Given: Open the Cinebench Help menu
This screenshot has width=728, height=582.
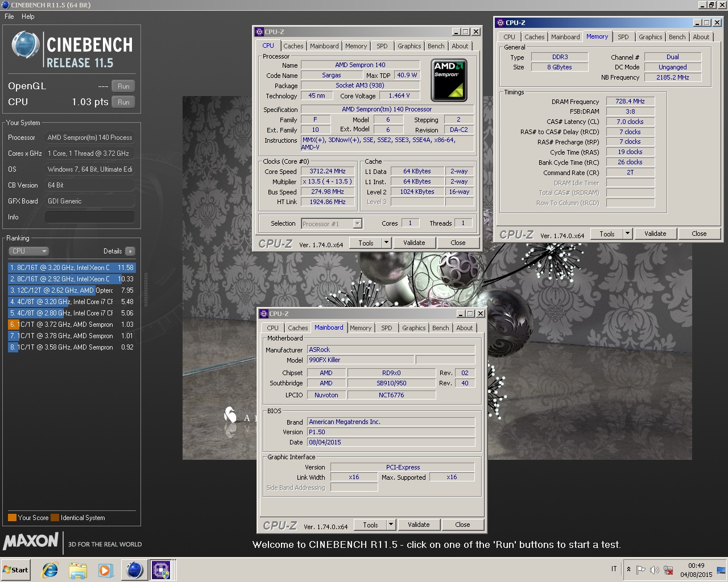Looking at the screenshot, I should pos(28,16).
